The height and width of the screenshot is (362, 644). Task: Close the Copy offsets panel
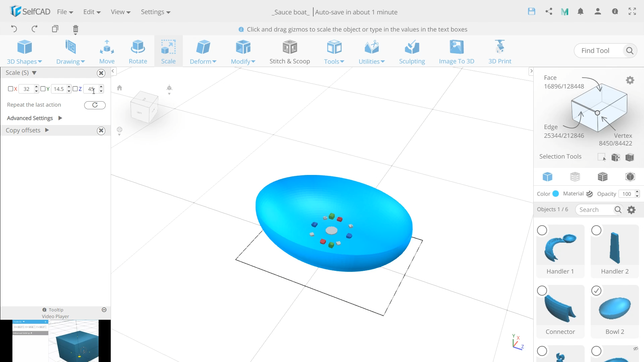pos(101,131)
